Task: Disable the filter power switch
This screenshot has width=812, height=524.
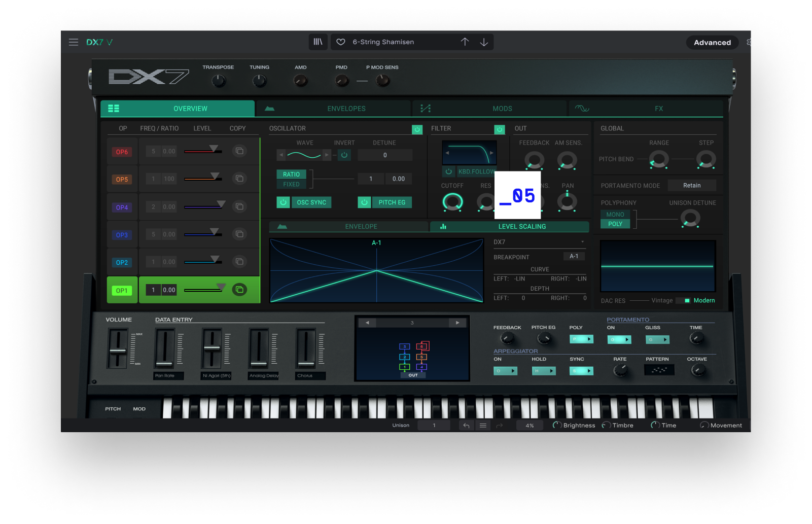Action: click(x=500, y=129)
